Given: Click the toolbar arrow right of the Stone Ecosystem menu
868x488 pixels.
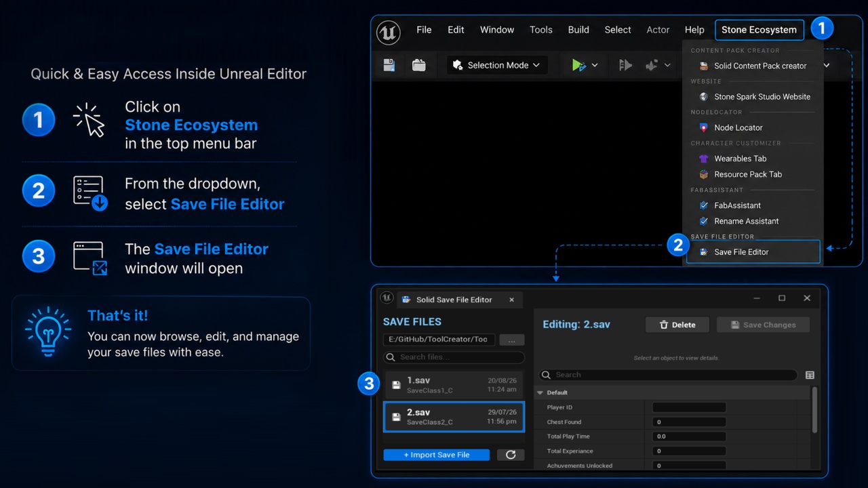Looking at the screenshot, I should pyautogui.click(x=827, y=65).
